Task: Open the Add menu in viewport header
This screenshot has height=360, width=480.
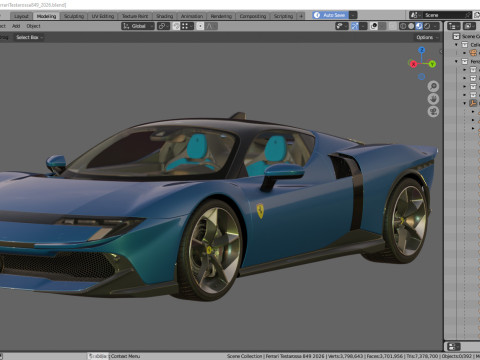Action: [16, 26]
